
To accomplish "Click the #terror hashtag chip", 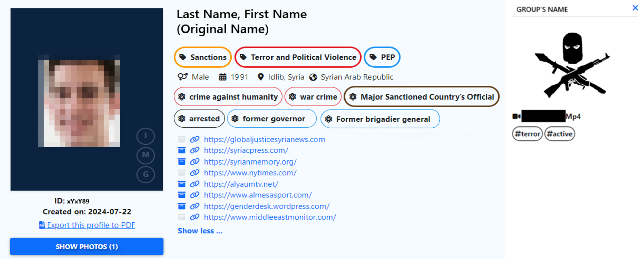I will tap(527, 134).
